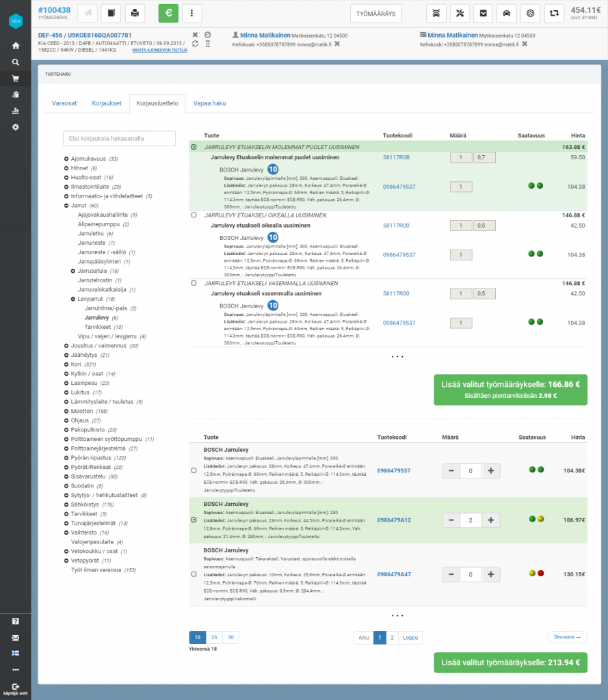Expand the Vetopyörät category
This screenshot has width=608, height=700.
[66, 561]
